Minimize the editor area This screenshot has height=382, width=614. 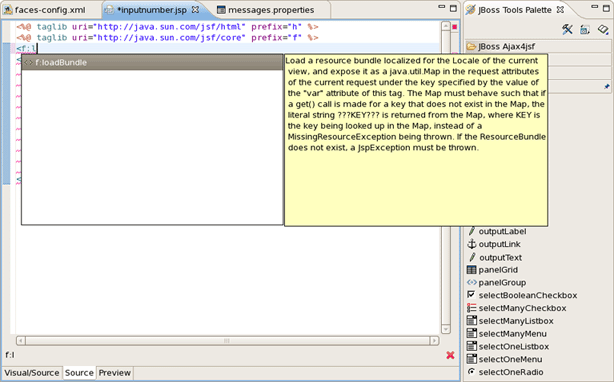point(442,7)
